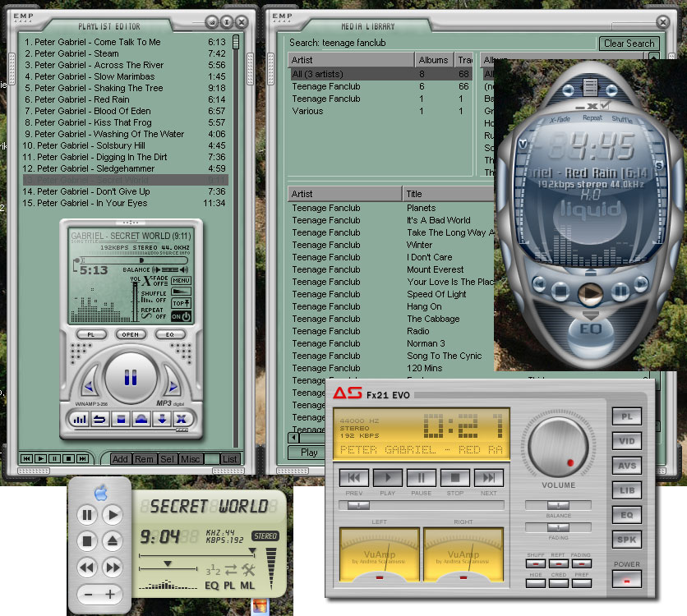Viewport: 687px width, 616px height.
Task: Click the next track button on Liquid player
Action: click(x=640, y=284)
